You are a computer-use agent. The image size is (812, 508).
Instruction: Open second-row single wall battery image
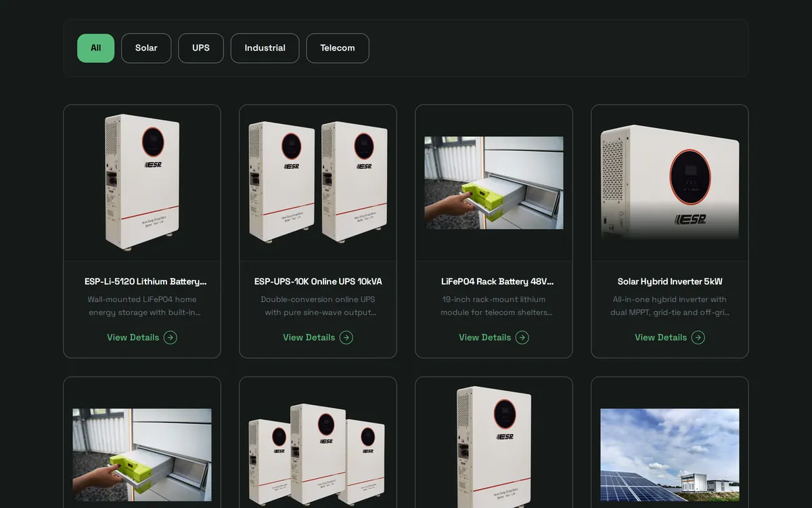click(494, 447)
